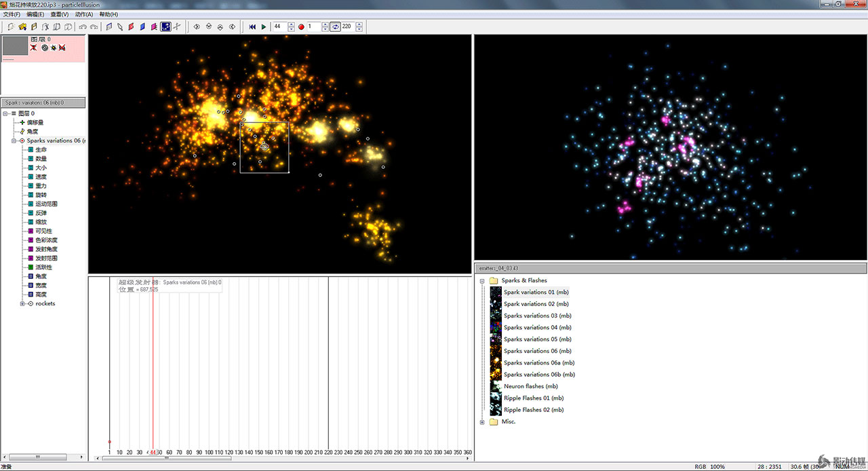Open the 动作(A) menu
The width and height of the screenshot is (868, 471).
click(84, 14)
